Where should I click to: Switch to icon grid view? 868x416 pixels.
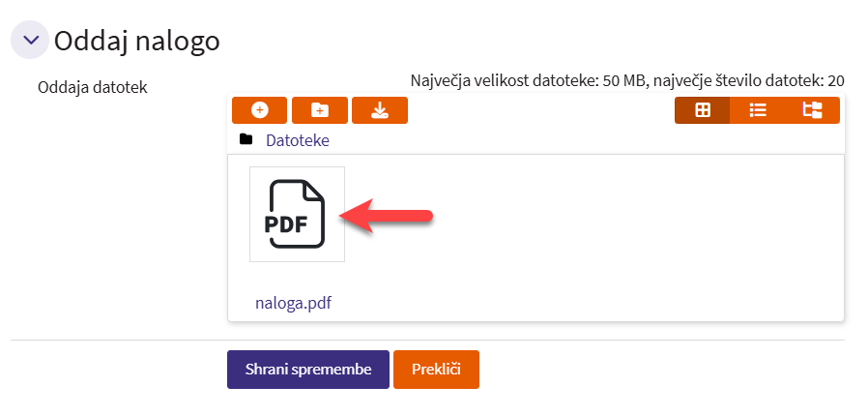coord(703,110)
